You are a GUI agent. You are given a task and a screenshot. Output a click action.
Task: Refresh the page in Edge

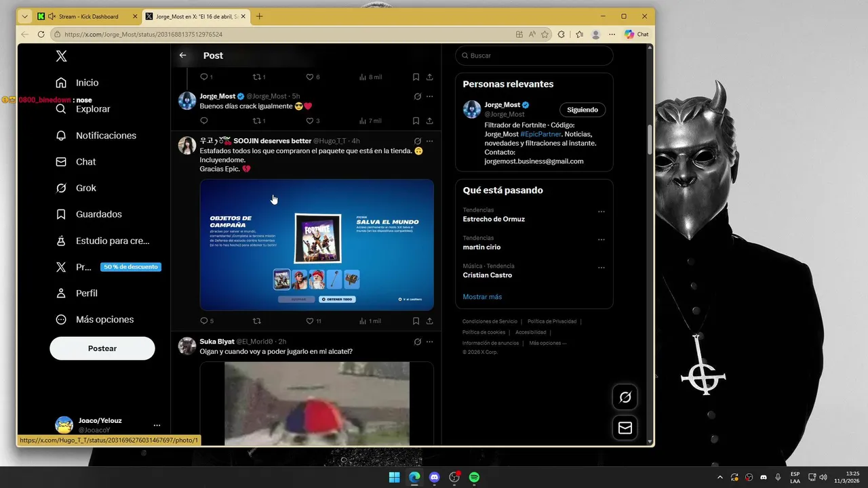click(41, 34)
